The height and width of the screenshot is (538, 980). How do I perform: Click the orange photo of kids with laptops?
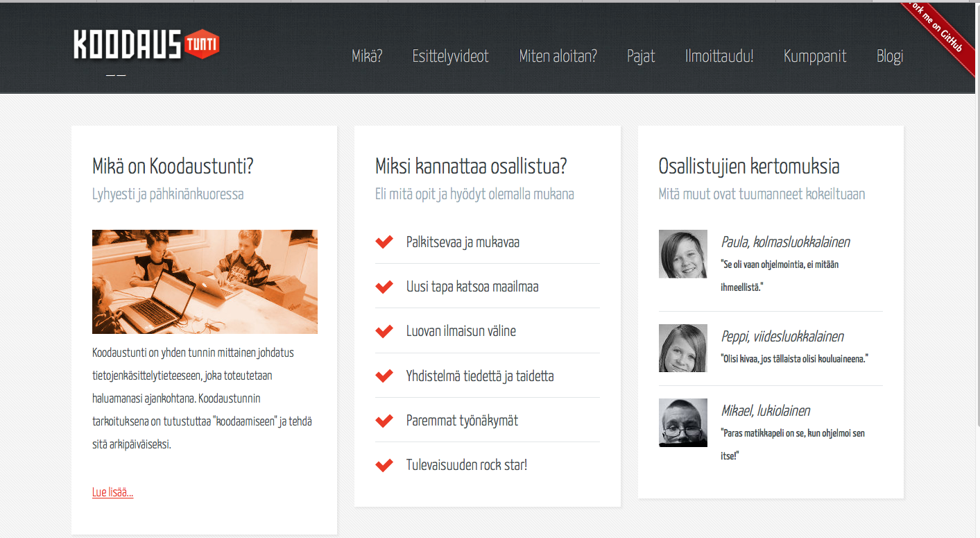tap(205, 282)
